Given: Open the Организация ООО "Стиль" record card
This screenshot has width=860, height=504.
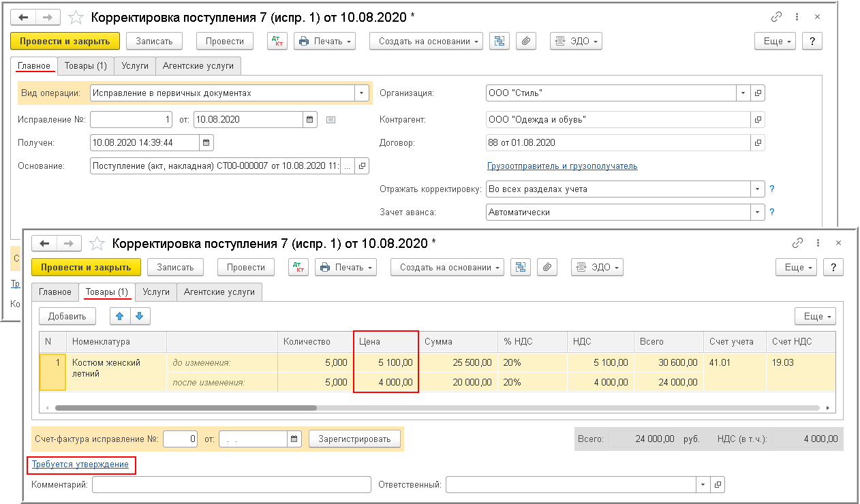Looking at the screenshot, I should [757, 93].
